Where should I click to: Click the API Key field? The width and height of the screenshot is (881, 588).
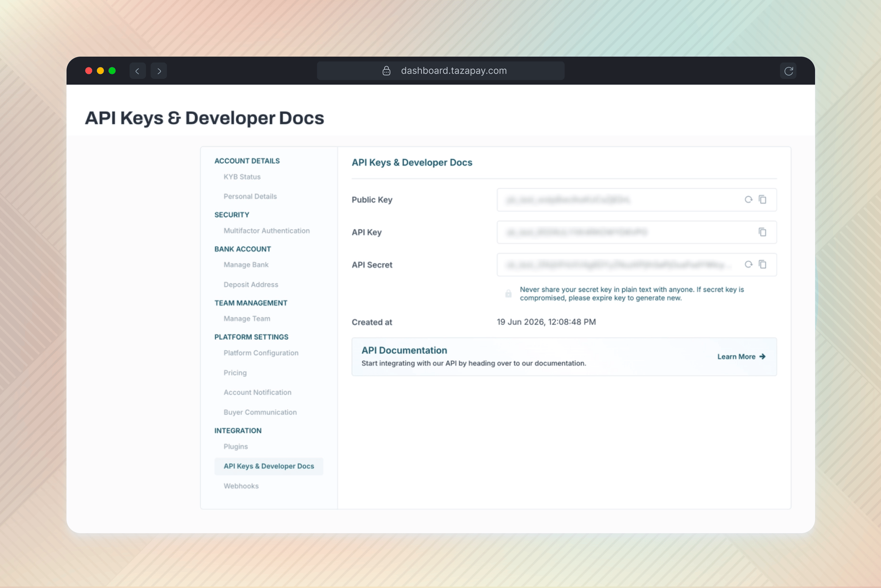click(637, 232)
